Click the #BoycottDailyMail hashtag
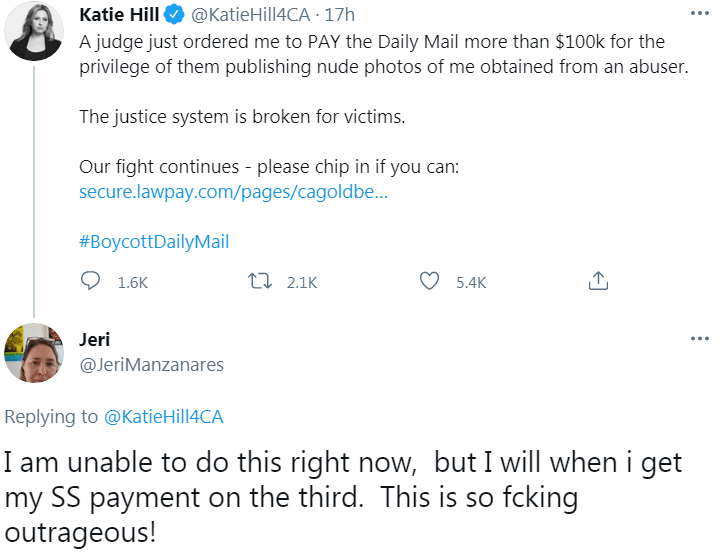 pyautogui.click(x=154, y=241)
